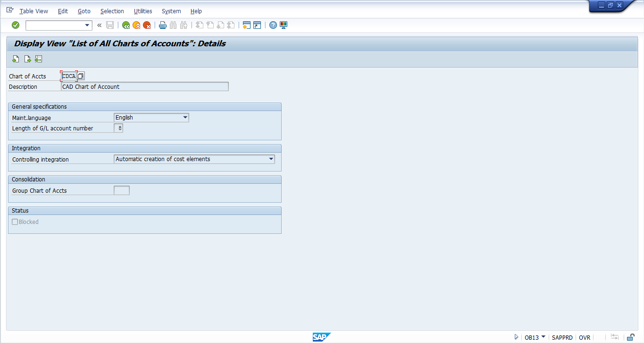The image size is (644, 343).
Task: Create a new GUI session window
Action: click(x=246, y=25)
